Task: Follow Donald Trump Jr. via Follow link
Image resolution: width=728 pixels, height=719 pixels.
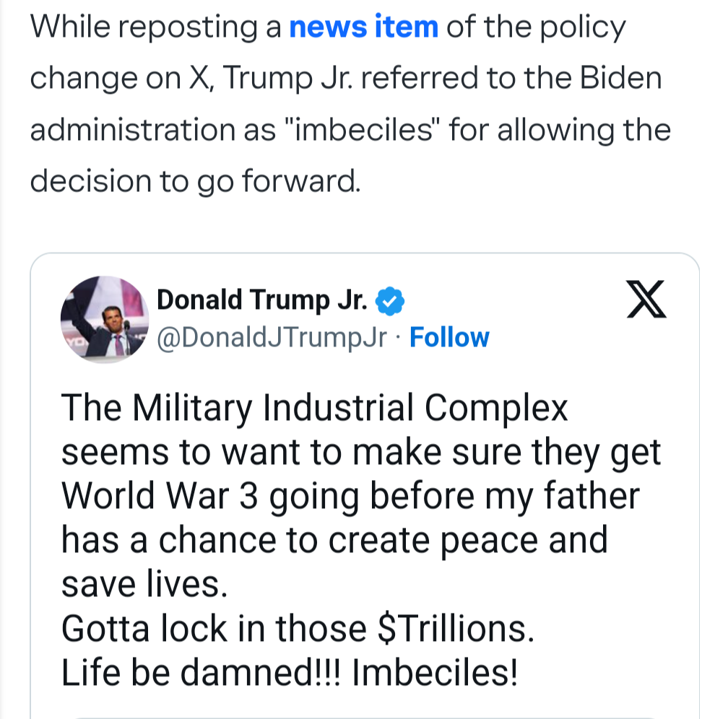Action: pos(449,337)
